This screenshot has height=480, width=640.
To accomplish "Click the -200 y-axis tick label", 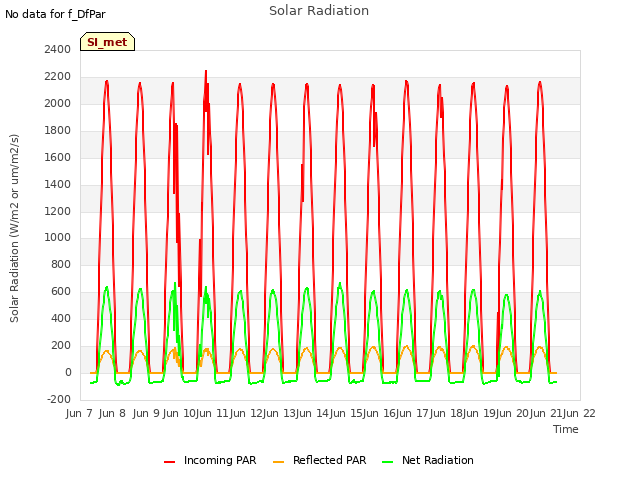I will (59, 399).
